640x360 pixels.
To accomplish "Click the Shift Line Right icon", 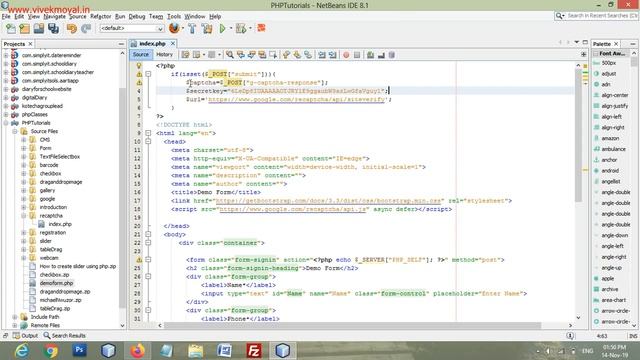I will [333, 55].
